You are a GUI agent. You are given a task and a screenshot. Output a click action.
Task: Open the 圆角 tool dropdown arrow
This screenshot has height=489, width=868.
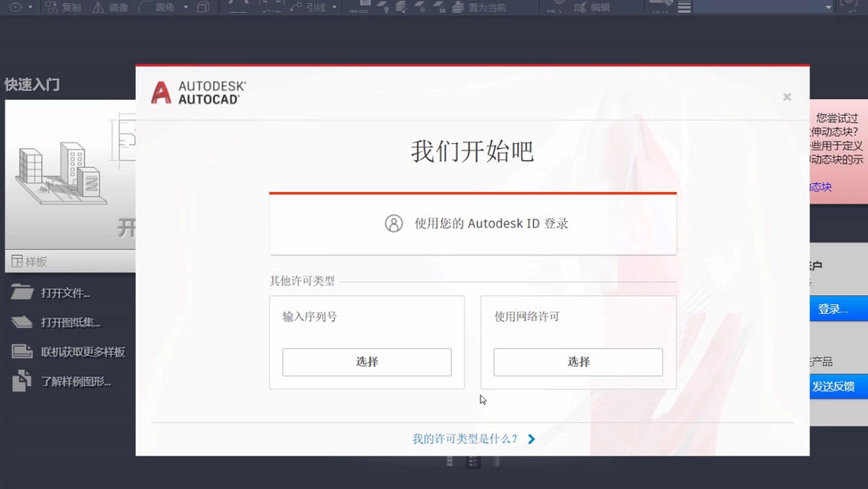coord(185,6)
